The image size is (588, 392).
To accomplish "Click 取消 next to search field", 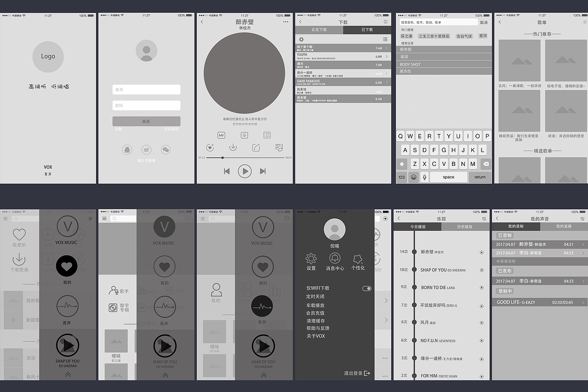I will 484,22.
